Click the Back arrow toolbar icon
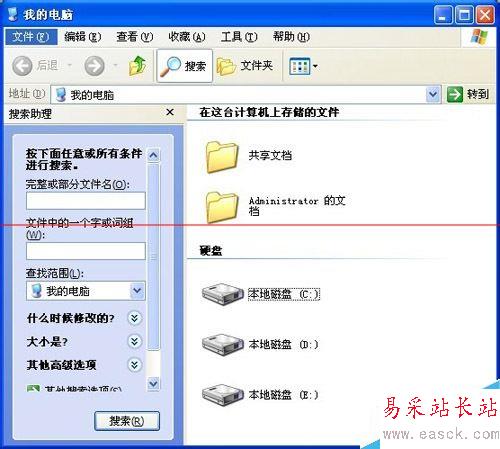Viewport: 500px width, 449px height. click(x=22, y=66)
